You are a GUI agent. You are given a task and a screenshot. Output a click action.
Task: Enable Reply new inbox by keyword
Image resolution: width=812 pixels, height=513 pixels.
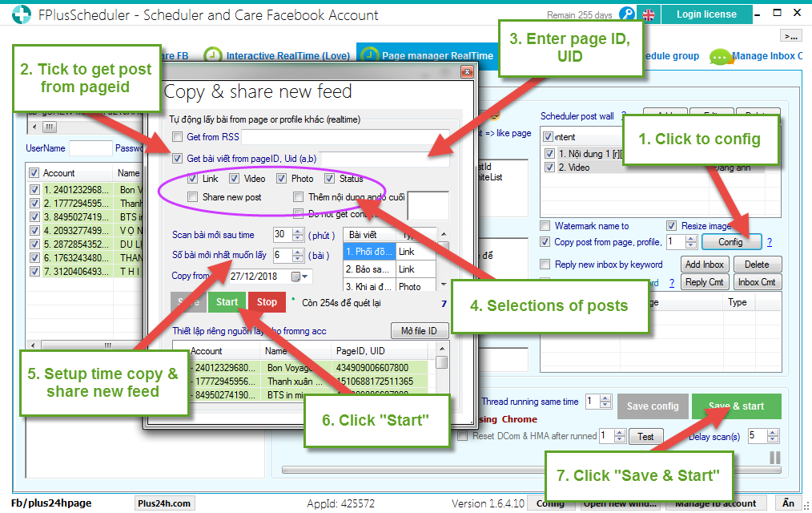(x=545, y=265)
